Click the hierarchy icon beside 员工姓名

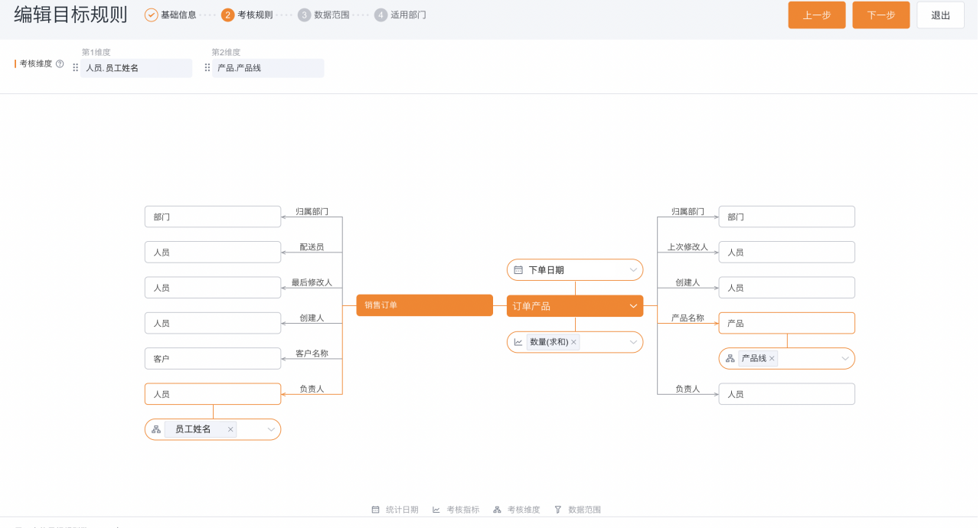coord(156,429)
